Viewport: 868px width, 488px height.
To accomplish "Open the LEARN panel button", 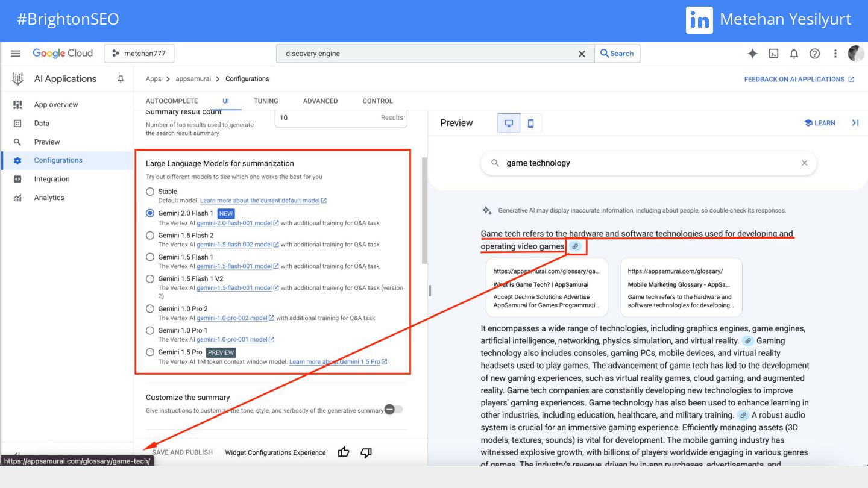I will [x=820, y=123].
